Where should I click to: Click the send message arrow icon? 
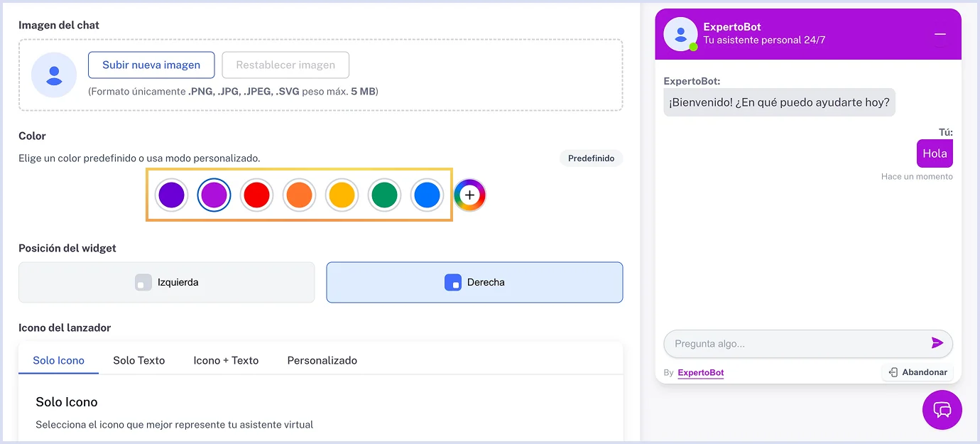tap(937, 343)
